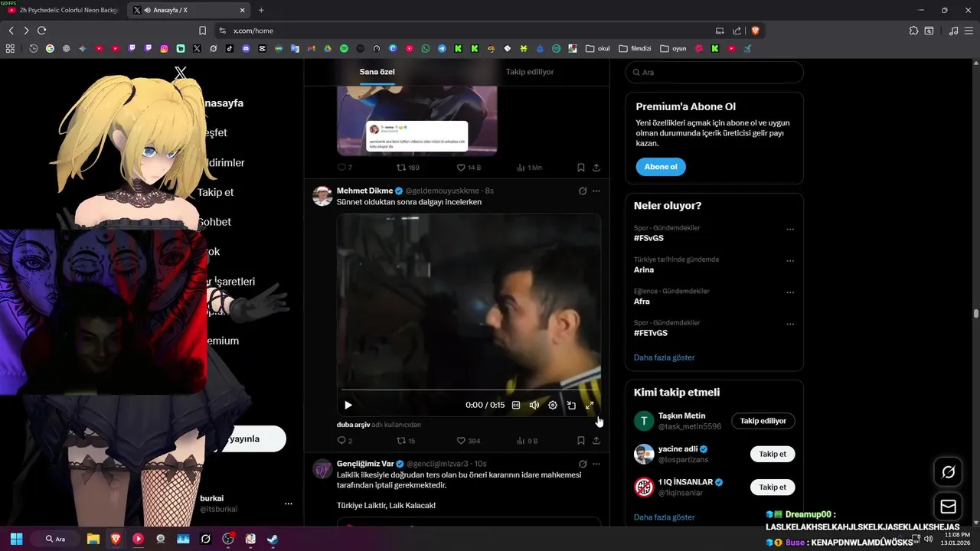Expand video to fullscreen
This screenshot has width=980, height=551.
590,405
